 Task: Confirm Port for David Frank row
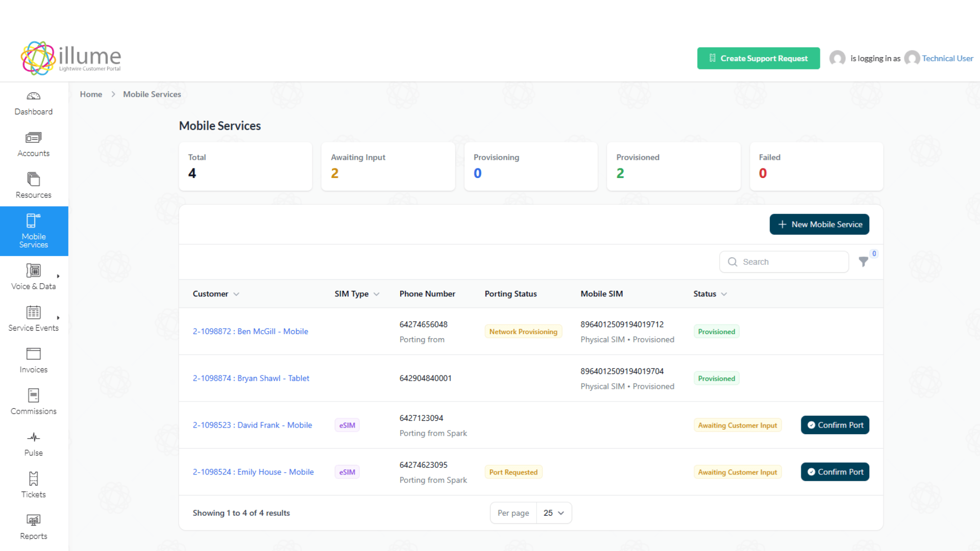click(835, 425)
